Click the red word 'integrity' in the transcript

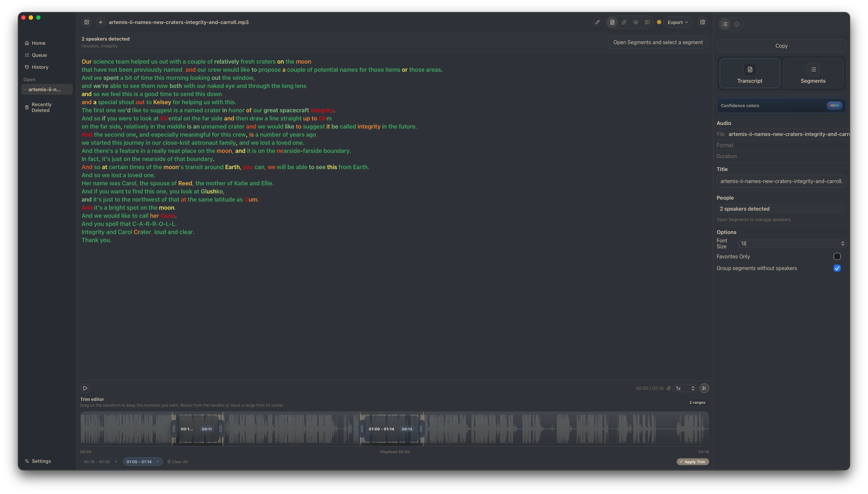coord(322,110)
